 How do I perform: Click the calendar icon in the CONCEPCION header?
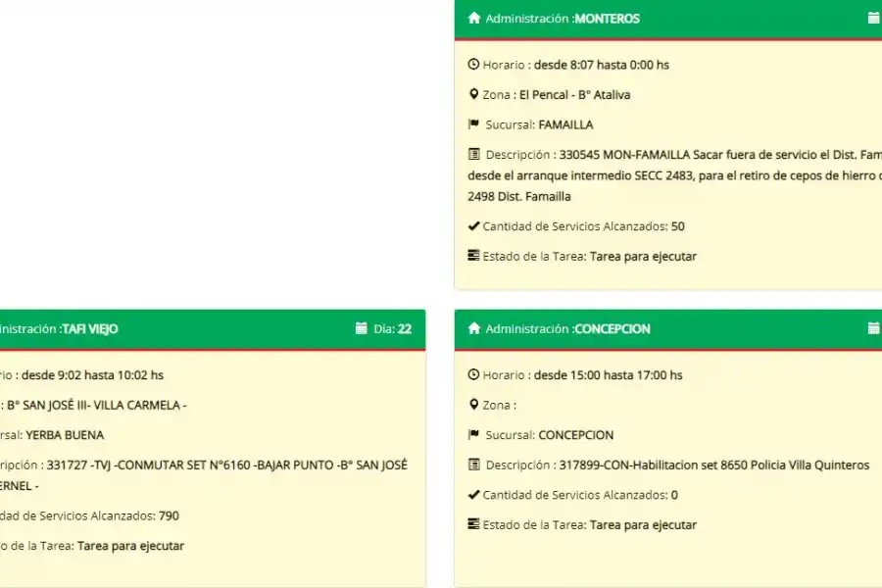(x=873, y=329)
